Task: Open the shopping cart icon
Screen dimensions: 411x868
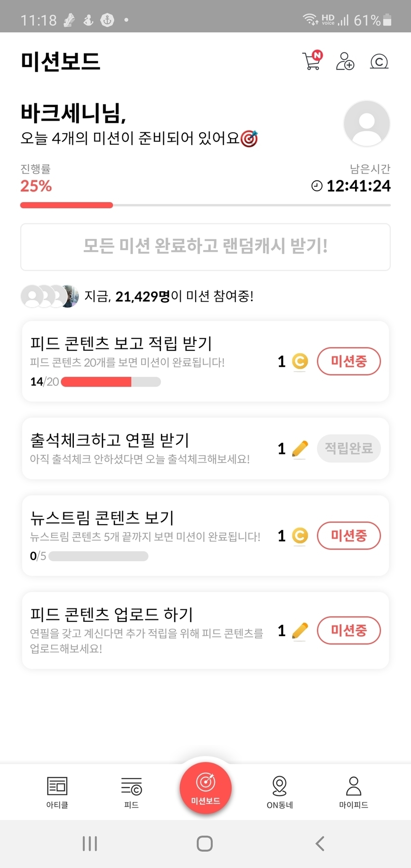Action: pyautogui.click(x=311, y=61)
